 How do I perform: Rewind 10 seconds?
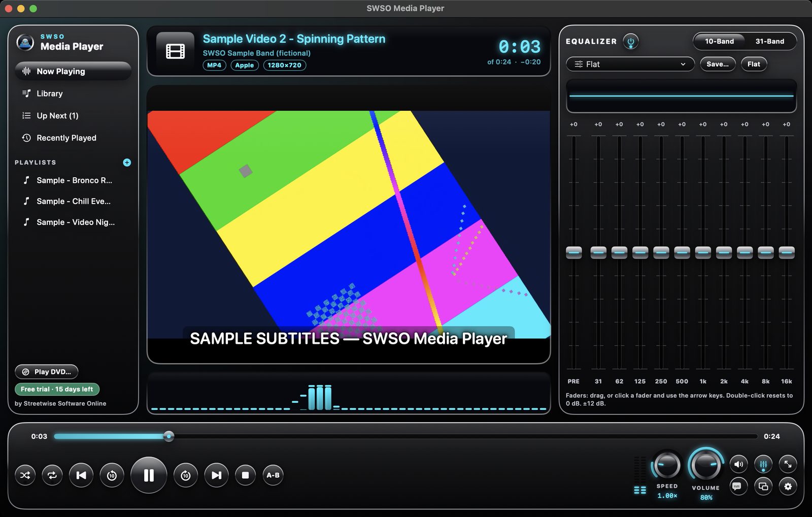[112, 475]
